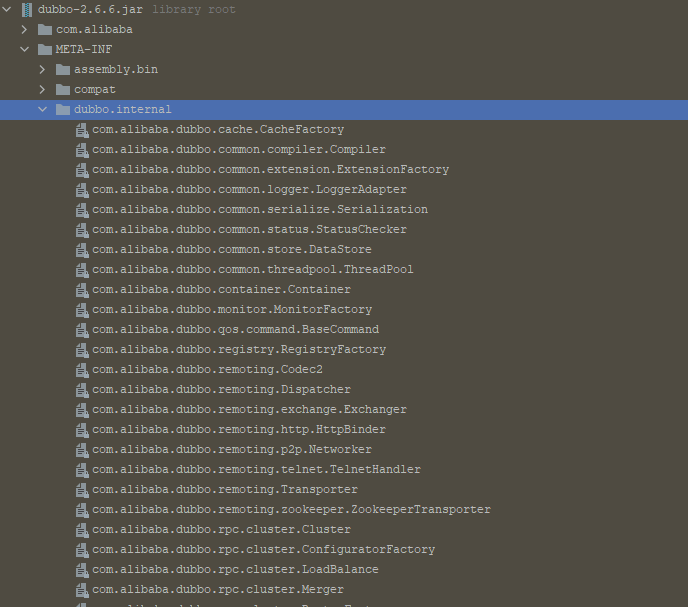688x607 pixels.
Task: Open com.alibaba.dubbo.common.compiler.Compiler file
Action: (239, 150)
